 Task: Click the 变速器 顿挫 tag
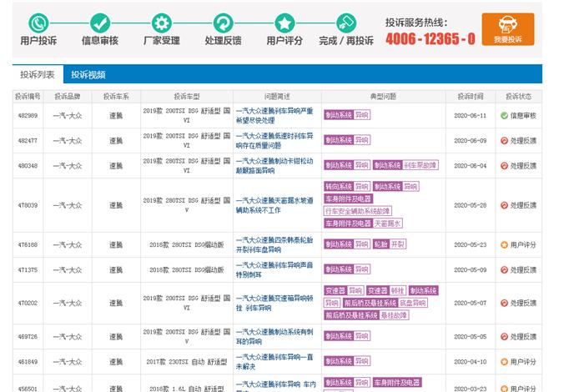tap(385, 290)
